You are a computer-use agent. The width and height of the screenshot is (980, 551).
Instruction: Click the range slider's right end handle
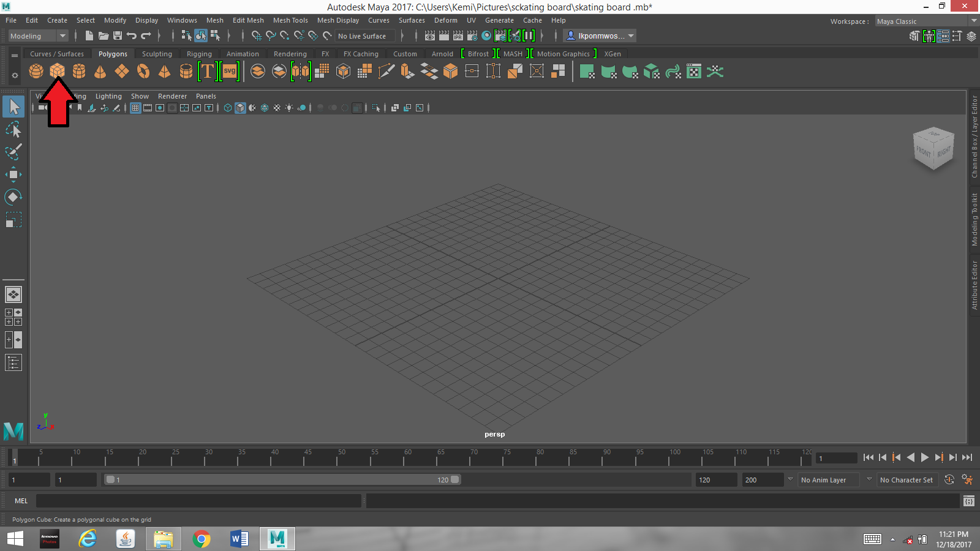tap(455, 480)
